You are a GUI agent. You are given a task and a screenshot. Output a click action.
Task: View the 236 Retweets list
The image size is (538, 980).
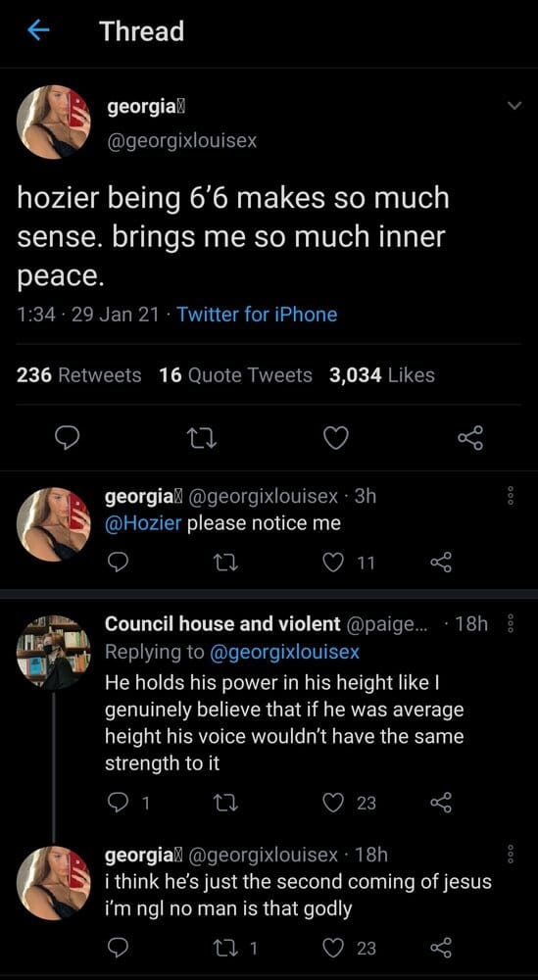point(78,375)
